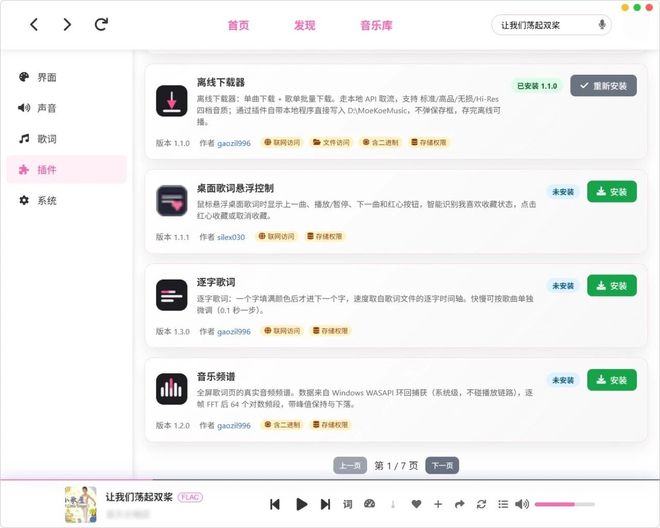Click 含二进制 tag on 音乐频谱
660x528 pixels.
[282, 425]
